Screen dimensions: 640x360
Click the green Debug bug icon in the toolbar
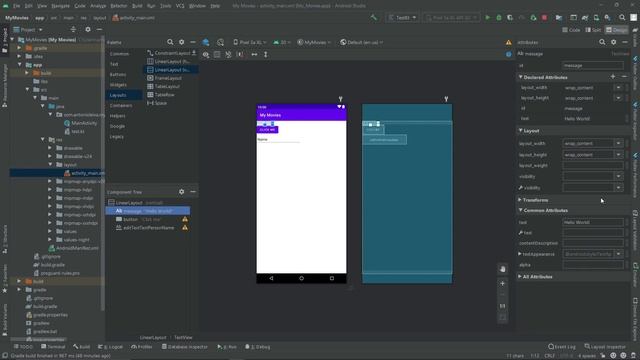498,18
